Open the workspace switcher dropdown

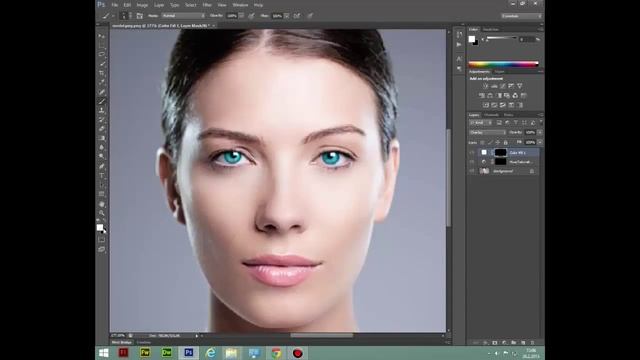click(x=522, y=16)
